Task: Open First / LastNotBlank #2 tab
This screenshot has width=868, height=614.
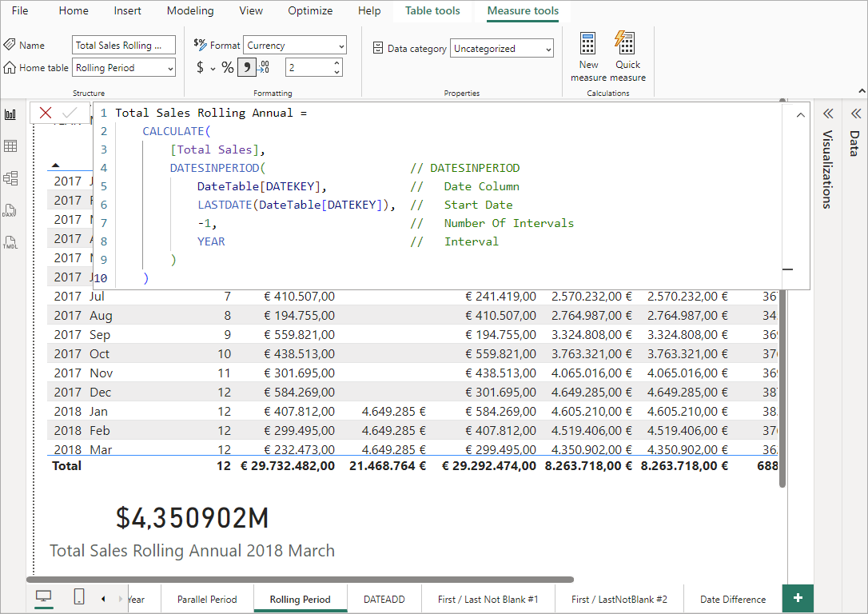Action: [x=619, y=599]
